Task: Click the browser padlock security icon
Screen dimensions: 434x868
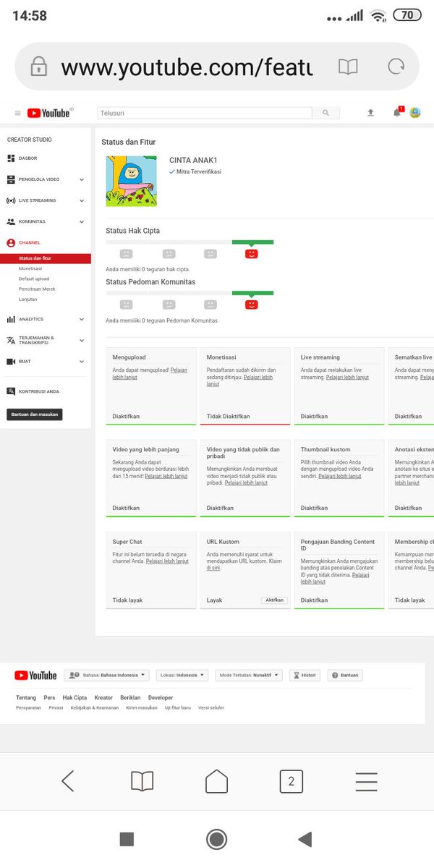Action: pyautogui.click(x=38, y=68)
